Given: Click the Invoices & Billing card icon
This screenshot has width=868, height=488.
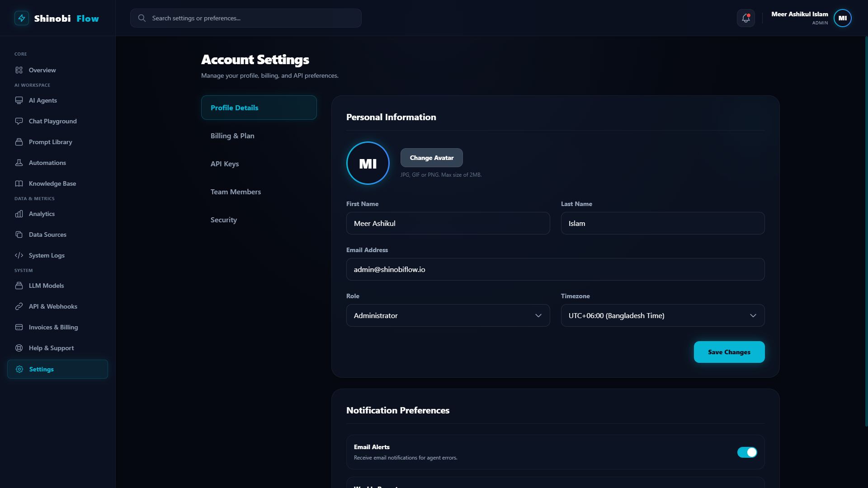Looking at the screenshot, I should coord(19,327).
